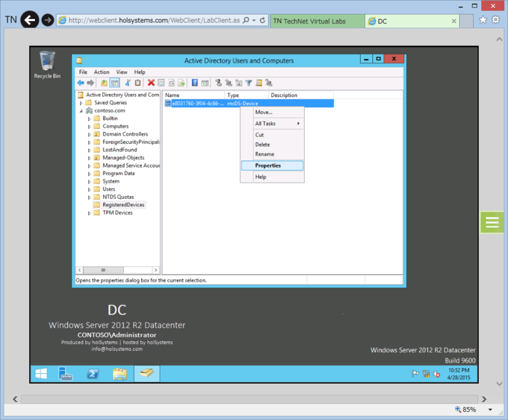Screen dimensions: 508x420
Task: Open Properties via the toolbar icon
Action: pos(161,83)
